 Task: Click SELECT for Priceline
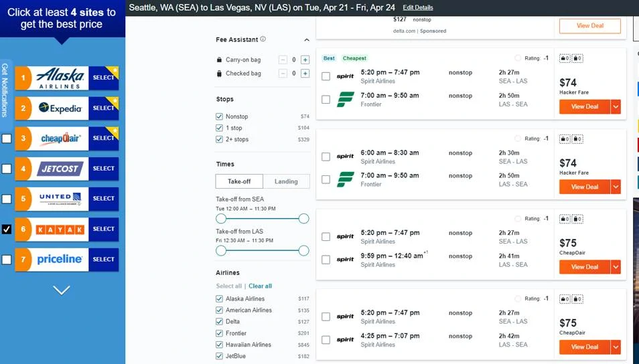click(104, 260)
